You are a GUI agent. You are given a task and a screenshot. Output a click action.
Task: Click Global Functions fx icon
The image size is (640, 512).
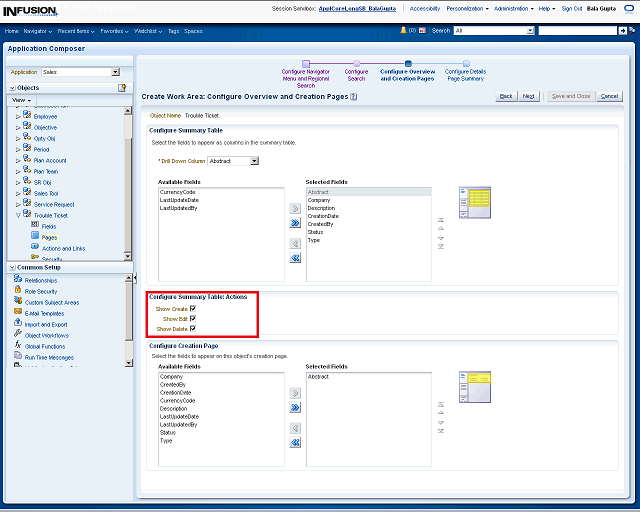point(18,346)
